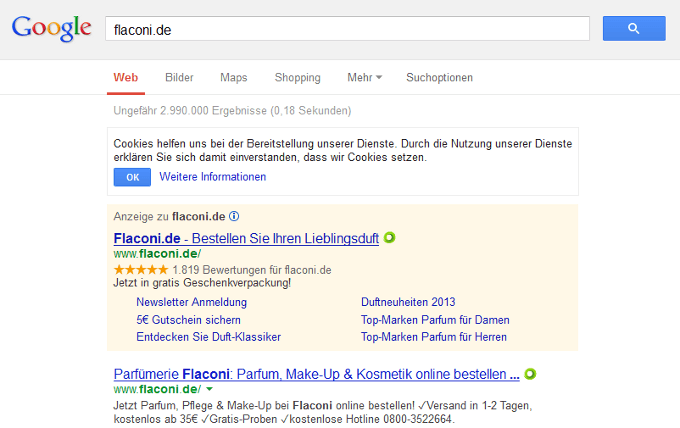This screenshot has height=428, width=680.
Task: Open the green dropdown arrow after www.flaconi.de/ organic result
Action: (209, 389)
